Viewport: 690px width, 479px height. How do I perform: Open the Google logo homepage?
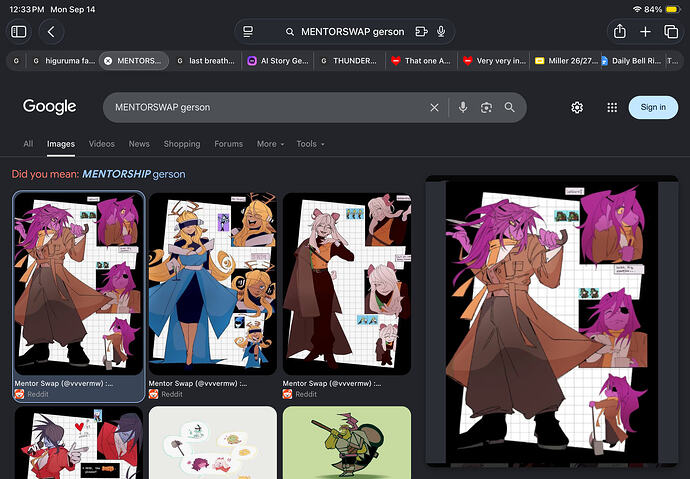point(50,106)
